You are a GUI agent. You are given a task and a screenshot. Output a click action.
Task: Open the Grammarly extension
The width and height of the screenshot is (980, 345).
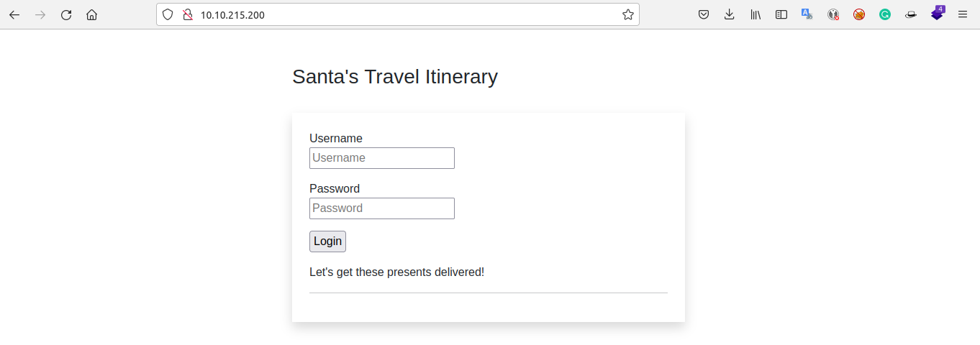(x=885, y=14)
